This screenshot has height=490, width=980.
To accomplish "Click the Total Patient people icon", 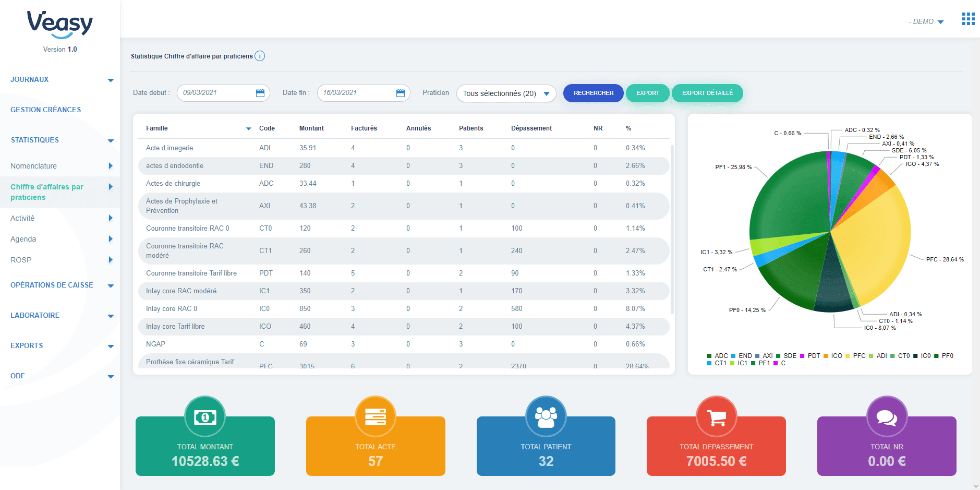I will pos(546,416).
